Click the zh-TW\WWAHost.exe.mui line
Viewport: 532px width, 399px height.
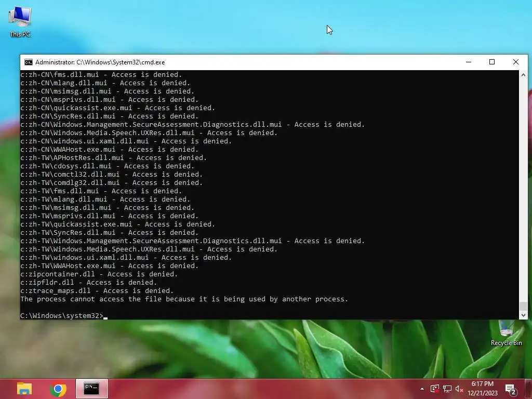click(109, 265)
